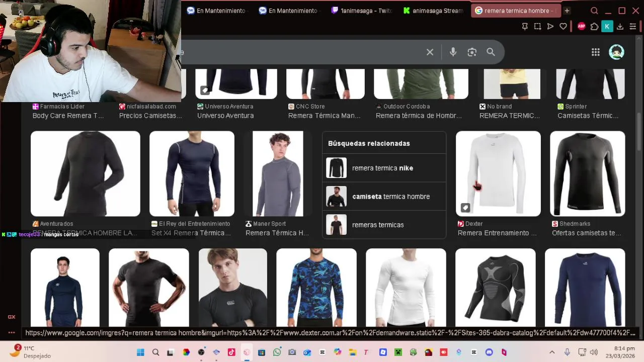Click the heart bookmarks icon

coord(563,26)
